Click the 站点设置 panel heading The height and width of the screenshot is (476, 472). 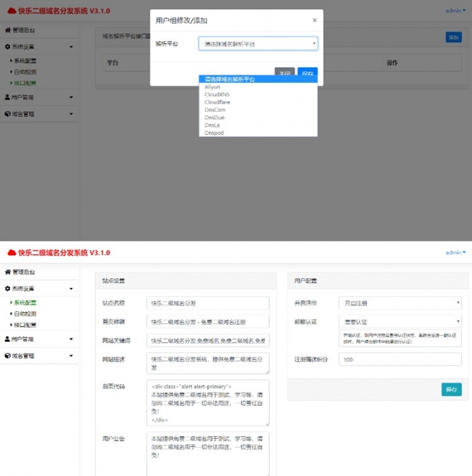(x=113, y=280)
